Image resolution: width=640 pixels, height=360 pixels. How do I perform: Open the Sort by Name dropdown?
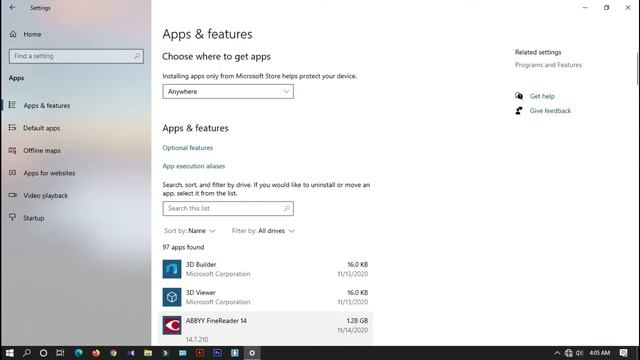(x=189, y=231)
